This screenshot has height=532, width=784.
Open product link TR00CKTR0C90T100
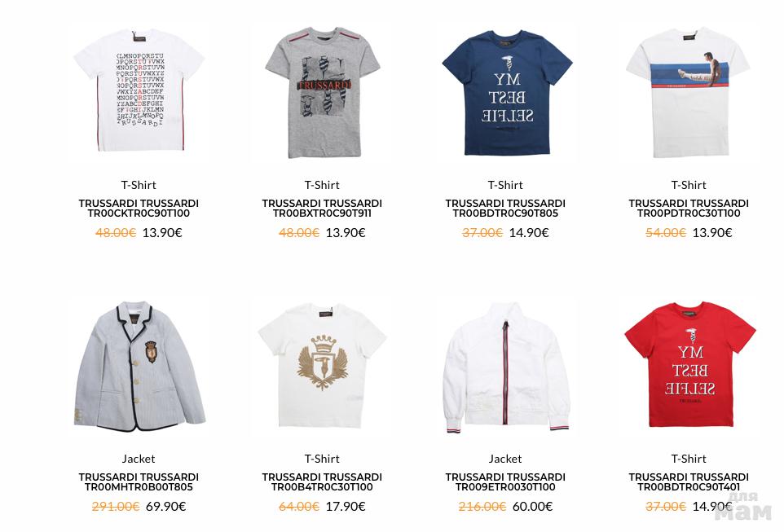139,213
